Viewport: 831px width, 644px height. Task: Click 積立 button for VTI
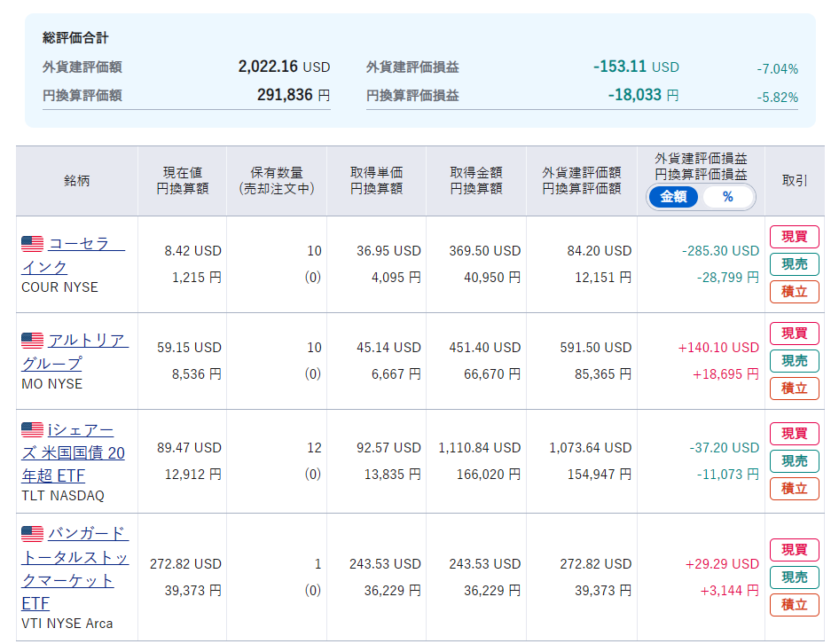coord(795,605)
